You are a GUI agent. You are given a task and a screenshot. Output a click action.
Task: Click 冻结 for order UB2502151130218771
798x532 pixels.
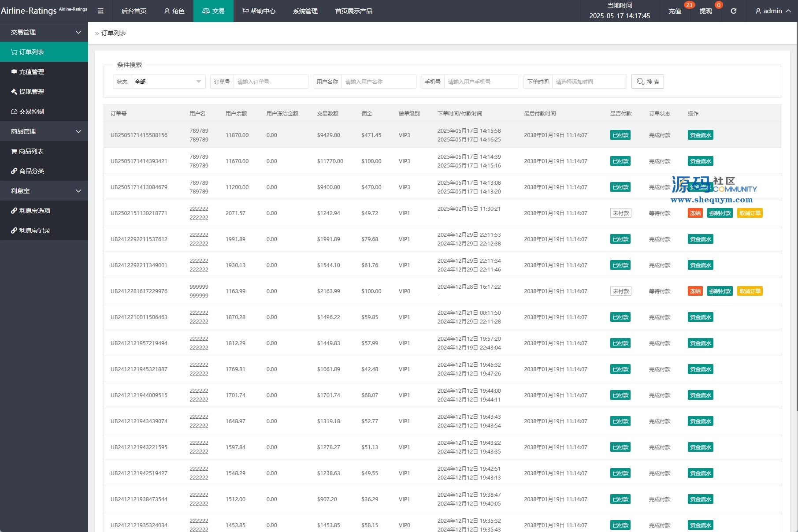click(695, 213)
